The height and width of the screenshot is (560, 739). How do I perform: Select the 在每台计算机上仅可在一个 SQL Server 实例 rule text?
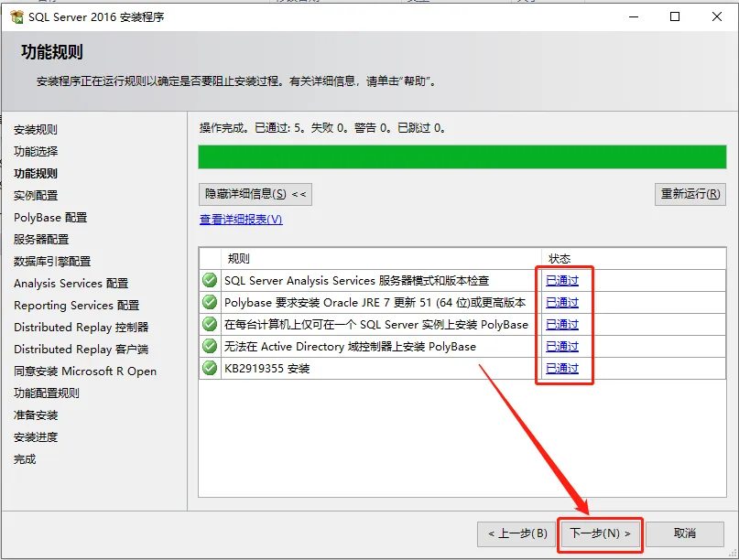tap(376, 325)
